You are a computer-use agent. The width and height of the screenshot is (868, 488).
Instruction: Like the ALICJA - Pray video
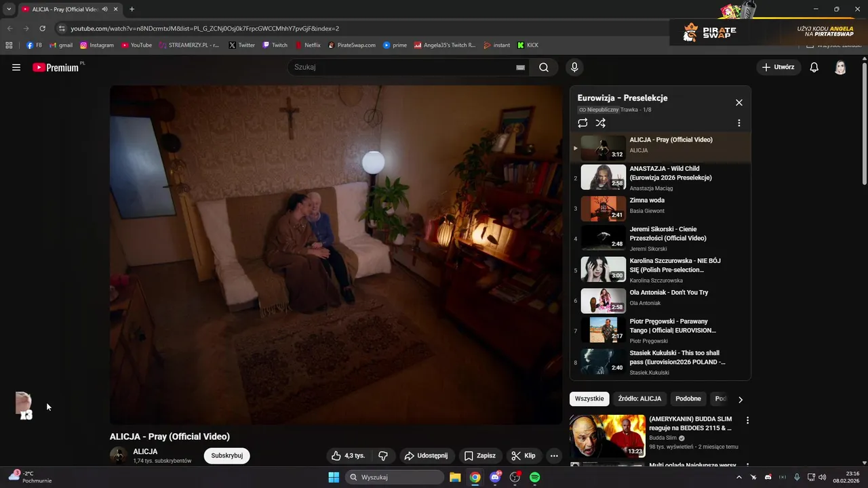click(x=348, y=455)
